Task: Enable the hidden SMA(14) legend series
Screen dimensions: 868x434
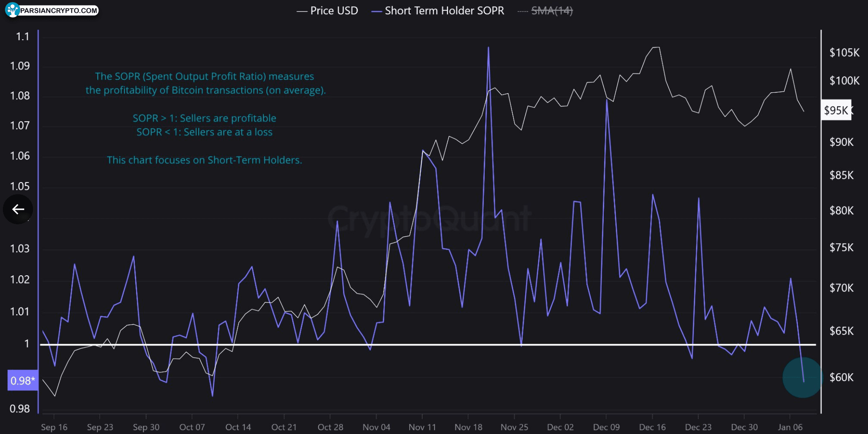Action: click(545, 11)
